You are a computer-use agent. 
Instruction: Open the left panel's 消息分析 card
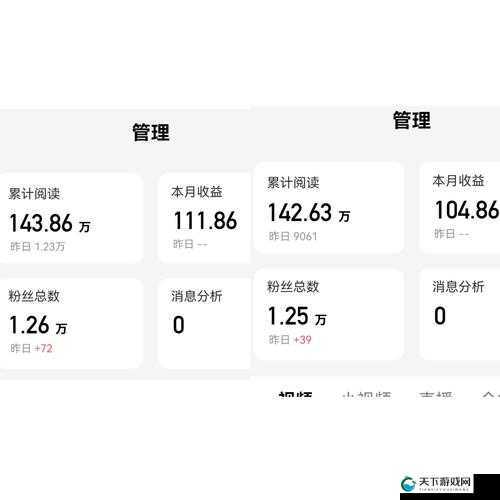[204, 323]
